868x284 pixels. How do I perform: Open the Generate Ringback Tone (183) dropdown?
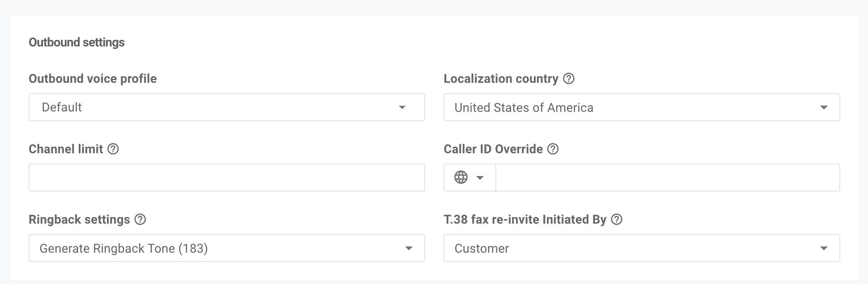point(226,248)
